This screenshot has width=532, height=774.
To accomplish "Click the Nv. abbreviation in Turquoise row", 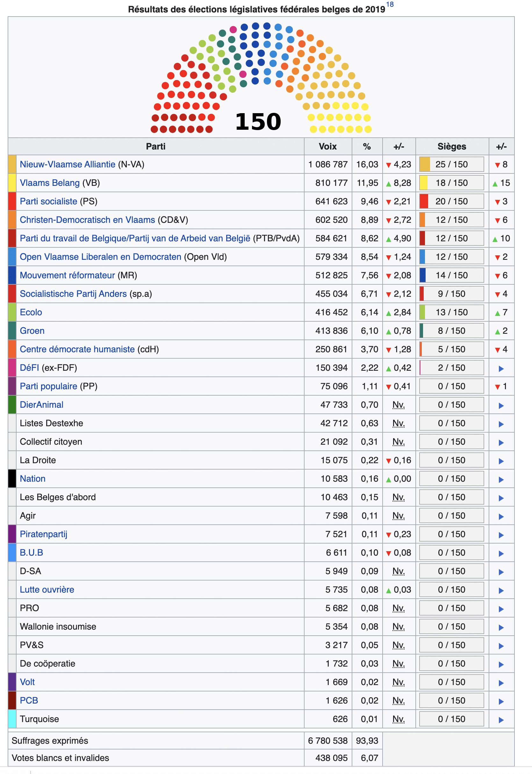I will (x=398, y=719).
